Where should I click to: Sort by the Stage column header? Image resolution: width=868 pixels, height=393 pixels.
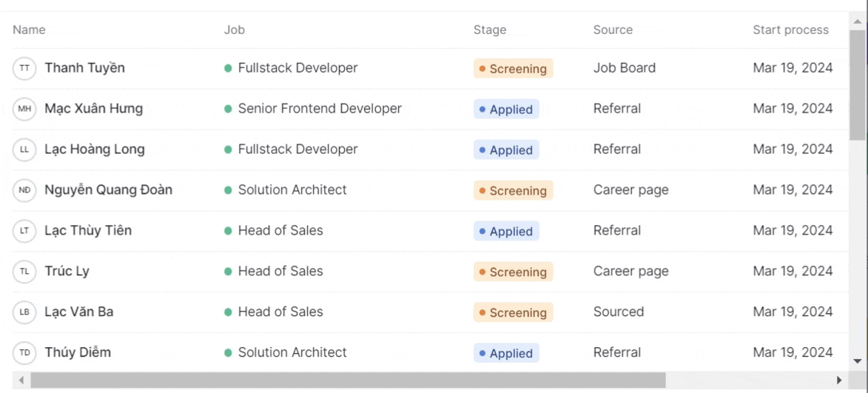point(490,30)
